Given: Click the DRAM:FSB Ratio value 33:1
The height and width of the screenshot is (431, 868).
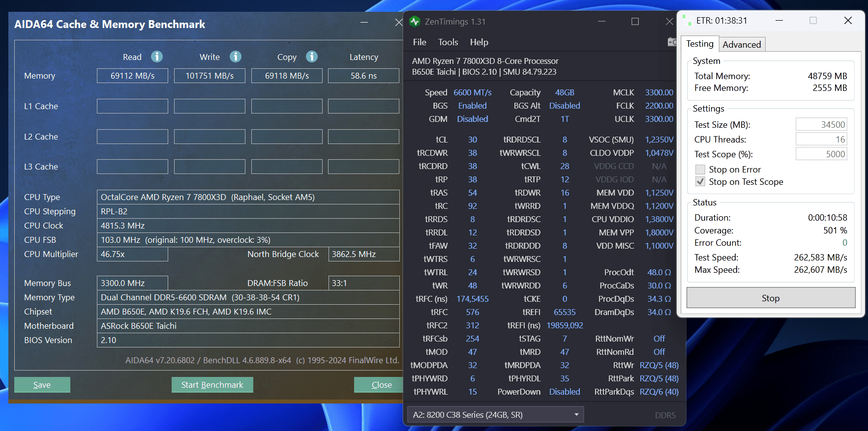Looking at the screenshot, I should click(x=363, y=283).
